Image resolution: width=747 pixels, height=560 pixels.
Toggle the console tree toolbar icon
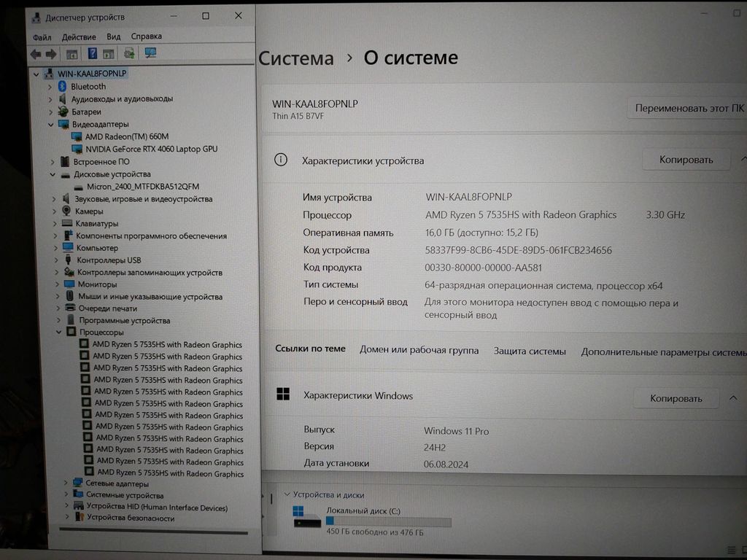(72, 54)
